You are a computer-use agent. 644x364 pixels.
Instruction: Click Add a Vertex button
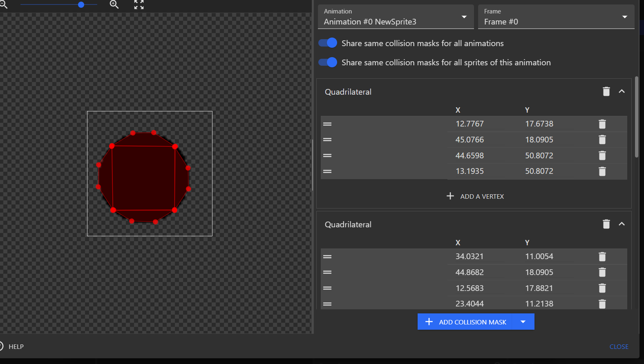tap(475, 196)
